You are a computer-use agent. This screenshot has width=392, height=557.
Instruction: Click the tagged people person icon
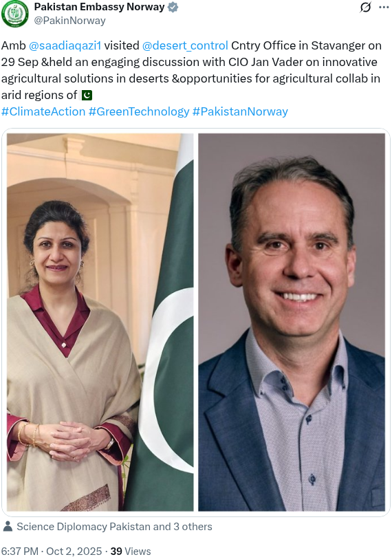click(x=8, y=526)
